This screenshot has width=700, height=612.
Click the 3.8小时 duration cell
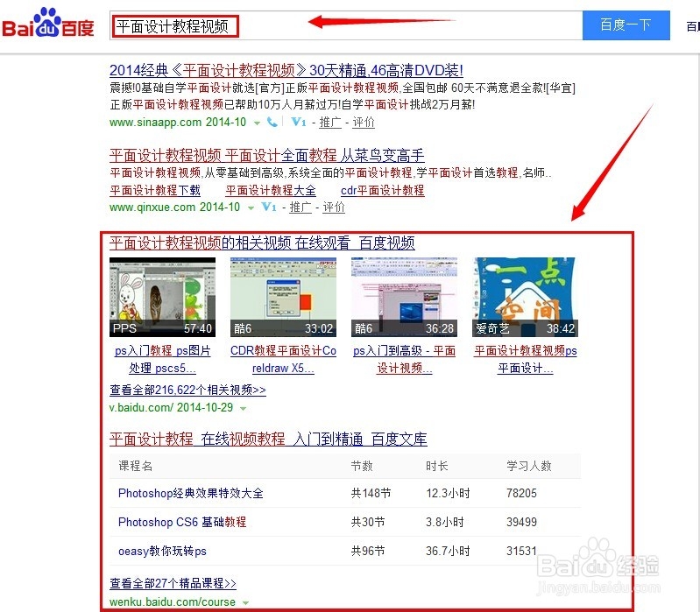[x=445, y=522]
